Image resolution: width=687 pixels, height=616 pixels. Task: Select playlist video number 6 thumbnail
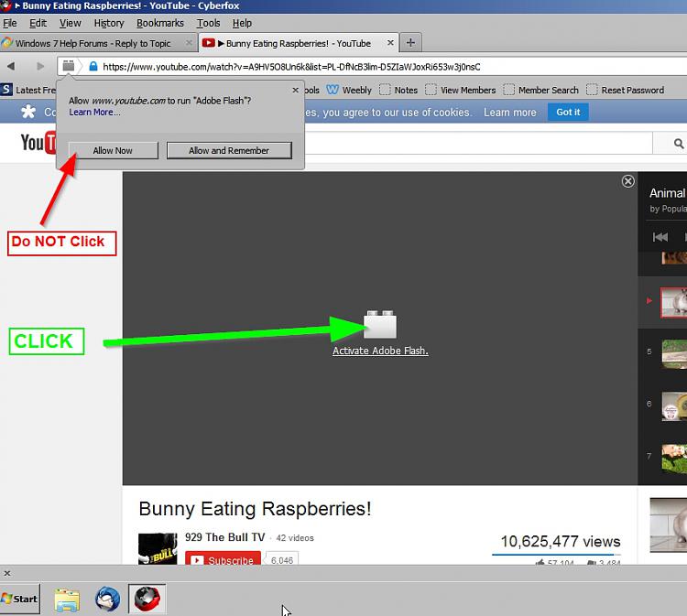[x=674, y=406]
